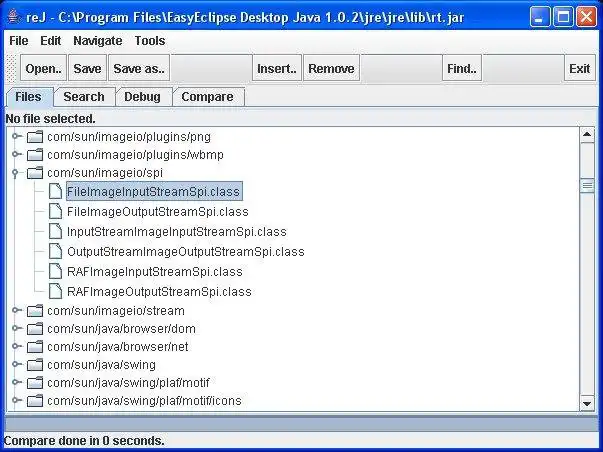Select the com/sun/imageio/stream label
603x452 pixels.
coord(116,310)
